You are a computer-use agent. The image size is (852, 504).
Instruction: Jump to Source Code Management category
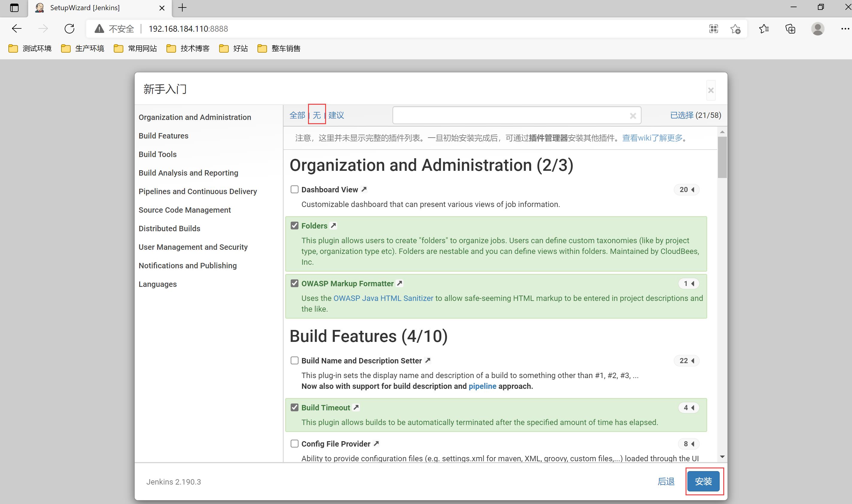(184, 210)
